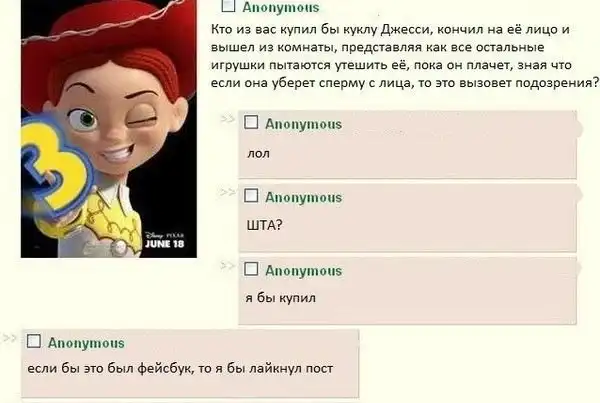Image resolution: width=600 pixels, height=403 pixels.
Task: Click the Anonymous name on the original post
Action: [281, 7]
